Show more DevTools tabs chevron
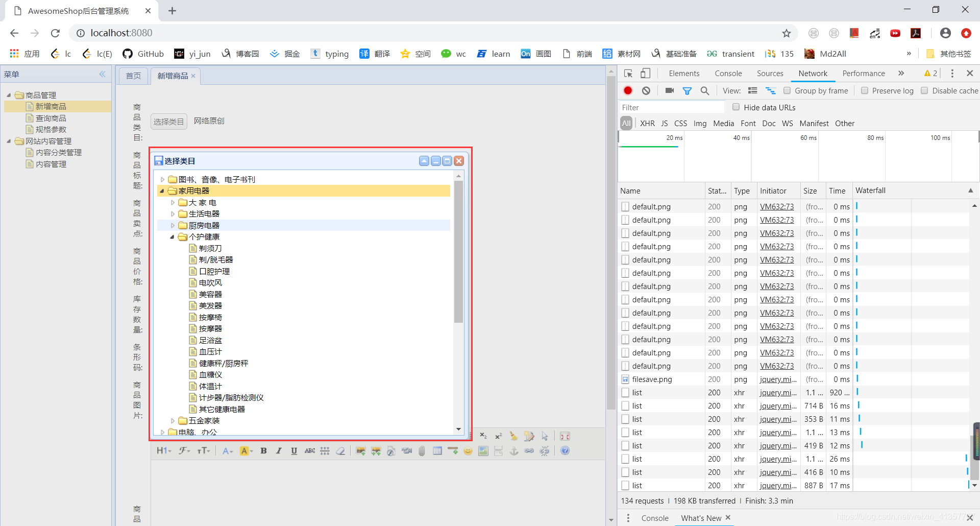Viewport: 980px width, 526px height. 901,73
